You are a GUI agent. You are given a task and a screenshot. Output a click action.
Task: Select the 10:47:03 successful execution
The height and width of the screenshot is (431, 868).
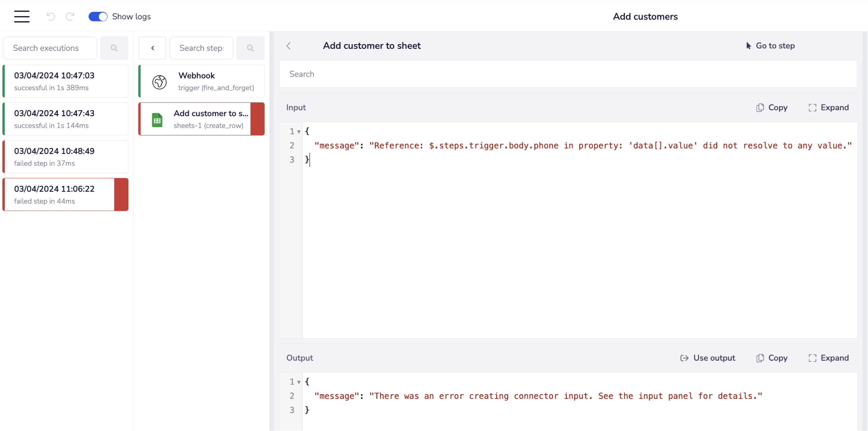click(65, 81)
